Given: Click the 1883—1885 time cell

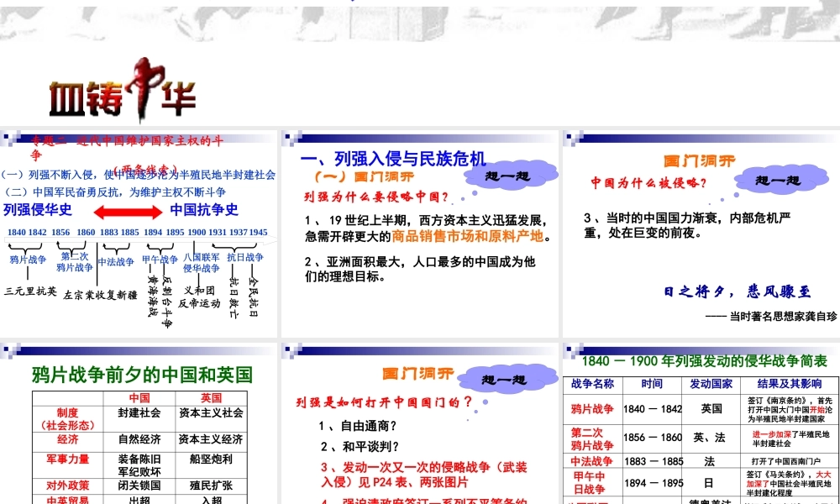Looking at the screenshot, I should click(653, 461).
